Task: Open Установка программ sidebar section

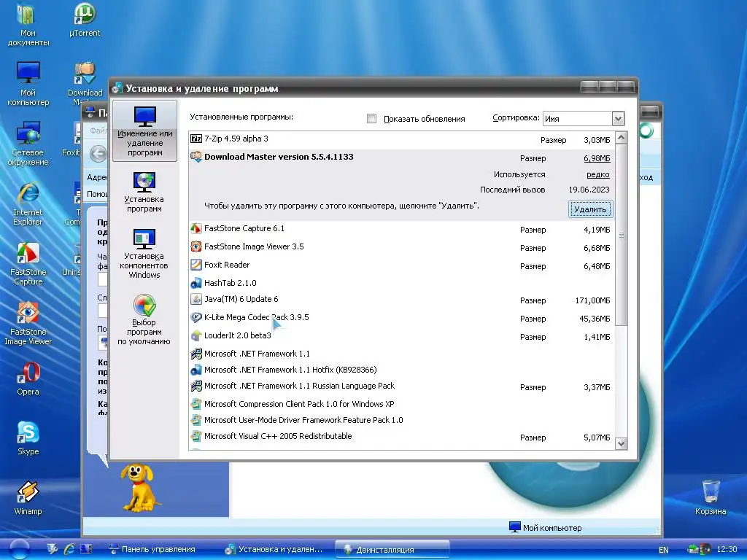Action: point(144,192)
